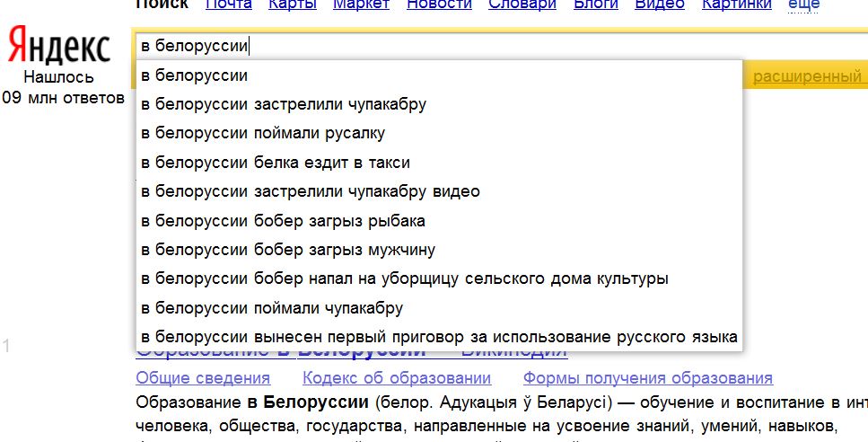
Task: Pick suggestion about бобер напал на уборщицу
Action: coord(439,278)
